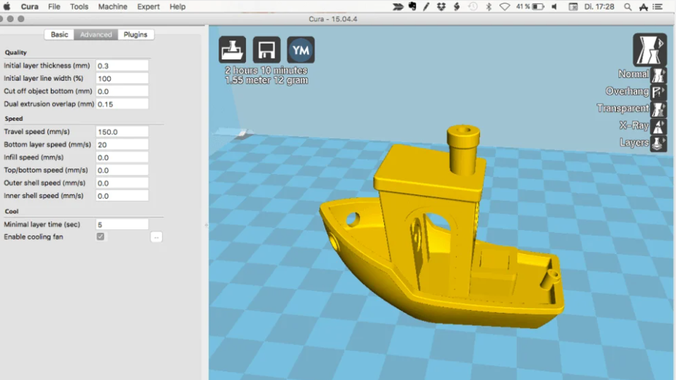Click the Dual extrusion overlap field

[122, 104]
